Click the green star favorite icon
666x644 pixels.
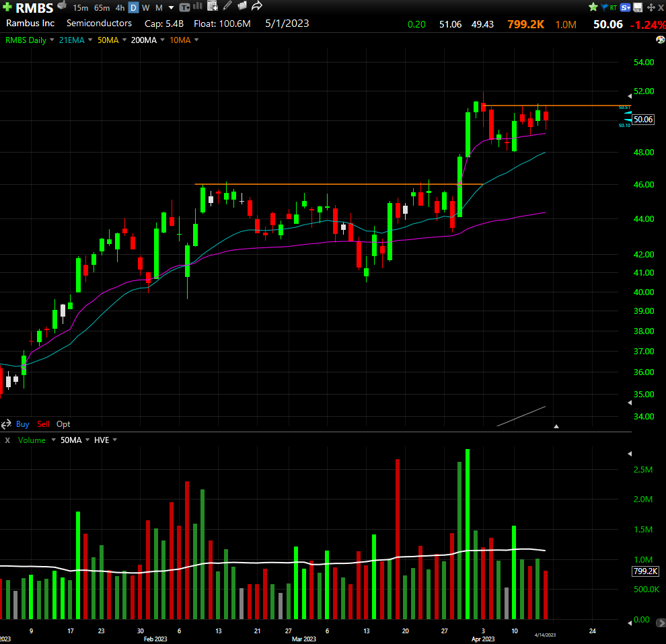pyautogui.click(x=593, y=7)
